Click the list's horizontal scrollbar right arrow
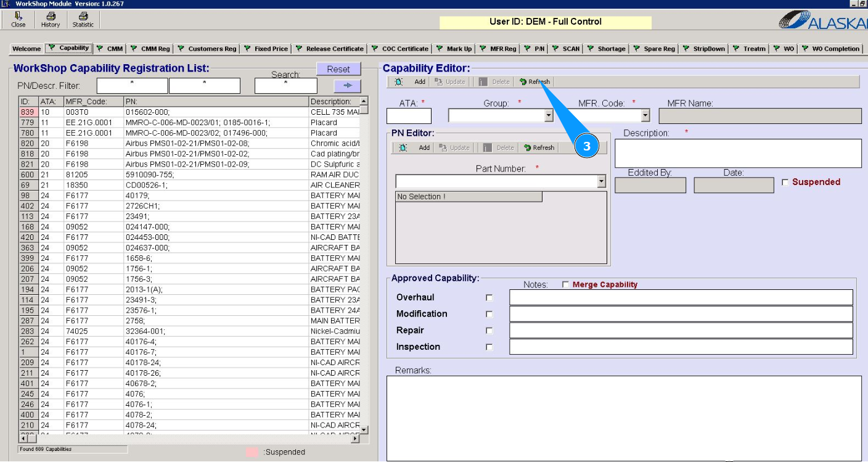This screenshot has height=462, width=868. click(x=355, y=439)
